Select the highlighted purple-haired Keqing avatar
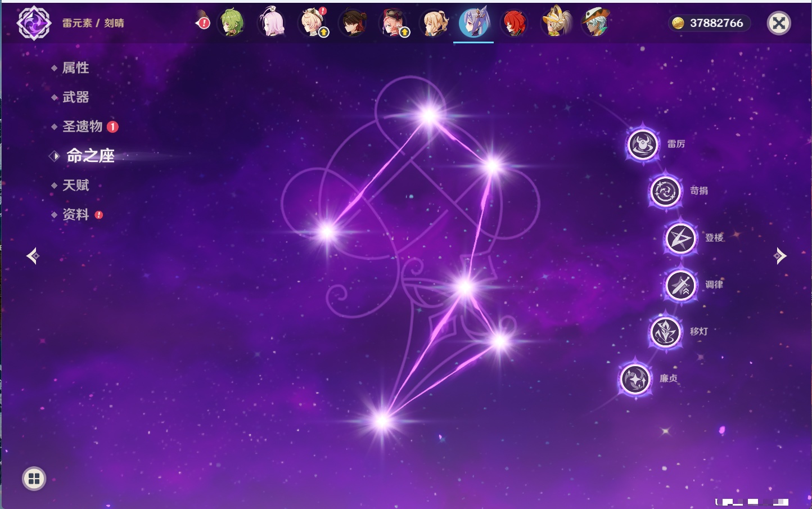Image resolution: width=812 pixels, height=509 pixels. coord(473,22)
